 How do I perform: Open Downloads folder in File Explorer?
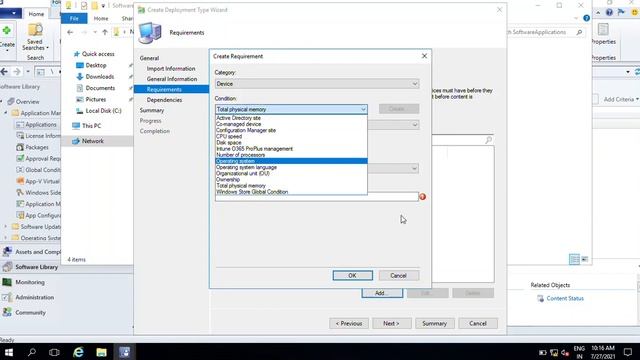[x=100, y=77]
